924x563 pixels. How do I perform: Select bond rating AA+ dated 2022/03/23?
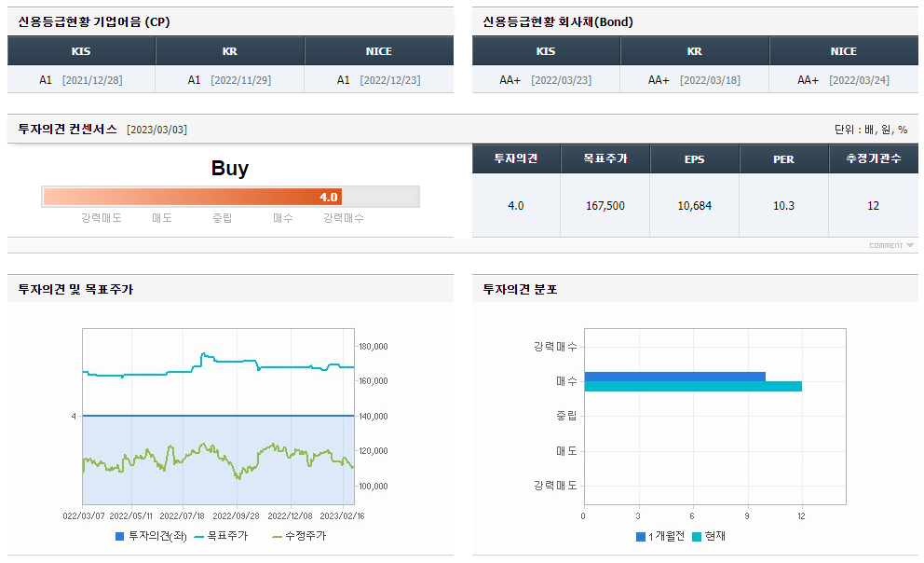[x=546, y=79]
